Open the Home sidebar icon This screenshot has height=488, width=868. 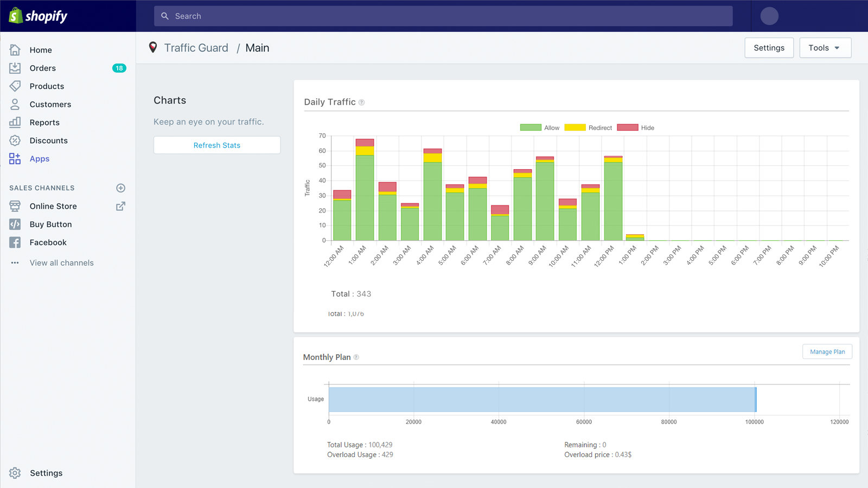[x=15, y=50]
